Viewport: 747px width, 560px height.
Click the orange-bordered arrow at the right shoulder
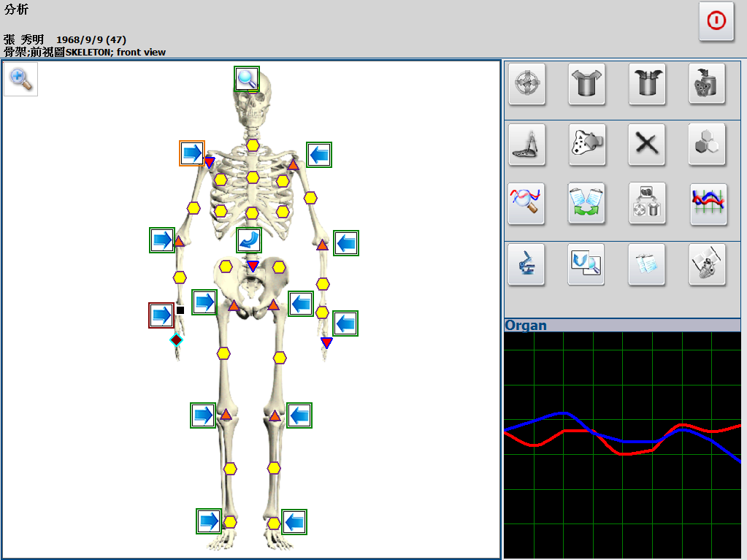(x=192, y=153)
